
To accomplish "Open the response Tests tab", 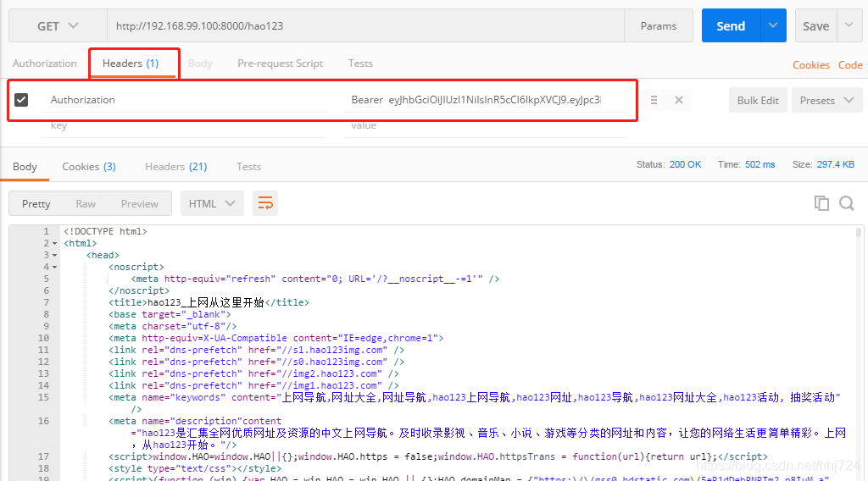I will pyautogui.click(x=248, y=167).
